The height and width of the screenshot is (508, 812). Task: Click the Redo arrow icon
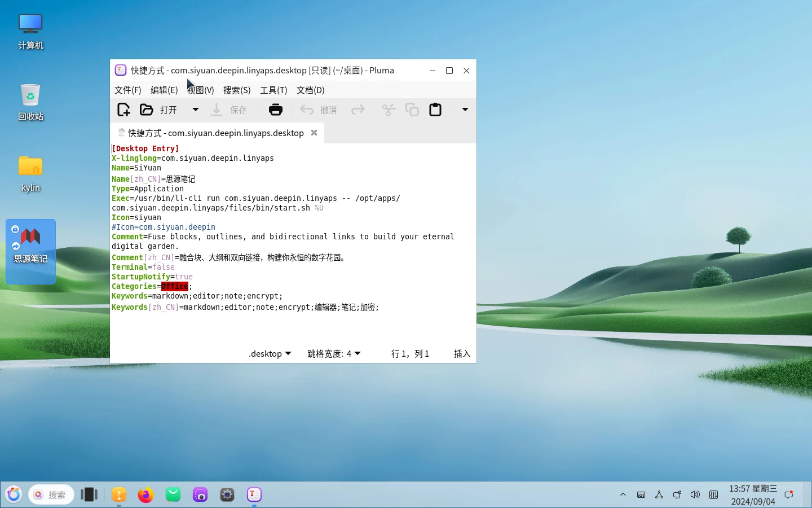(x=358, y=110)
